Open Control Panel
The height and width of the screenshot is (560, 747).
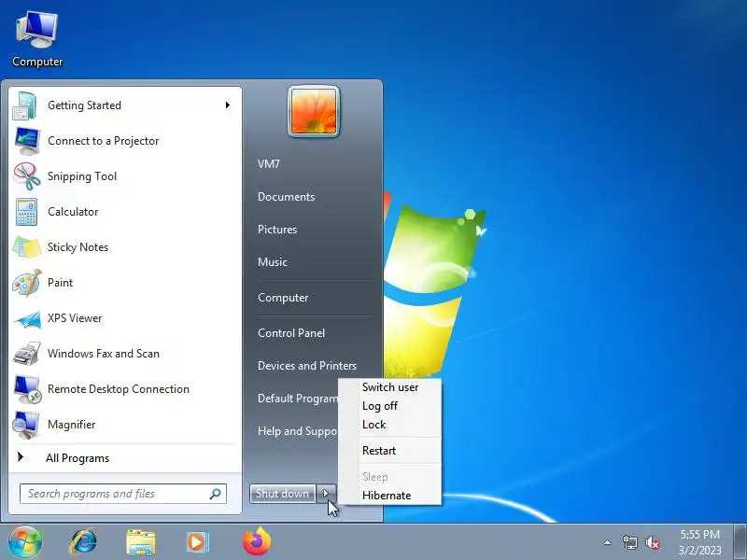tap(291, 333)
